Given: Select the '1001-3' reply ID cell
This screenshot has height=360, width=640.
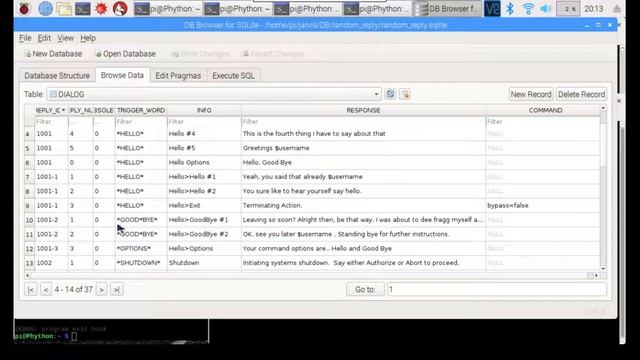Looking at the screenshot, I should 51,249.
